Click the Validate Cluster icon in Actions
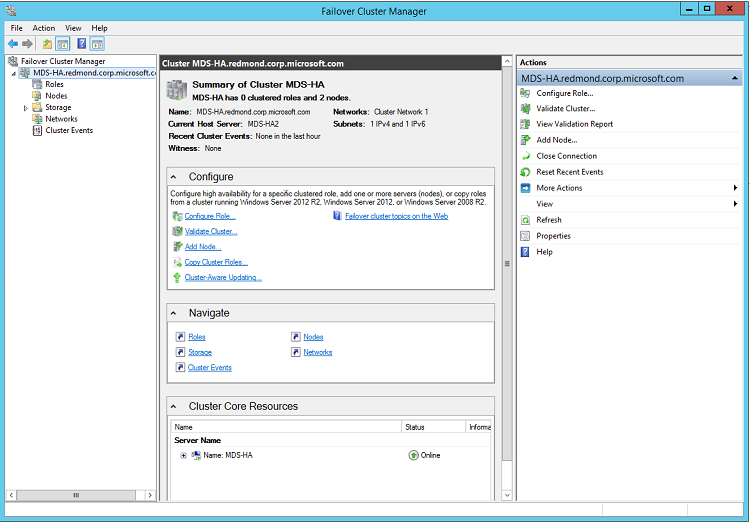The height and width of the screenshot is (523, 750). pyautogui.click(x=525, y=109)
